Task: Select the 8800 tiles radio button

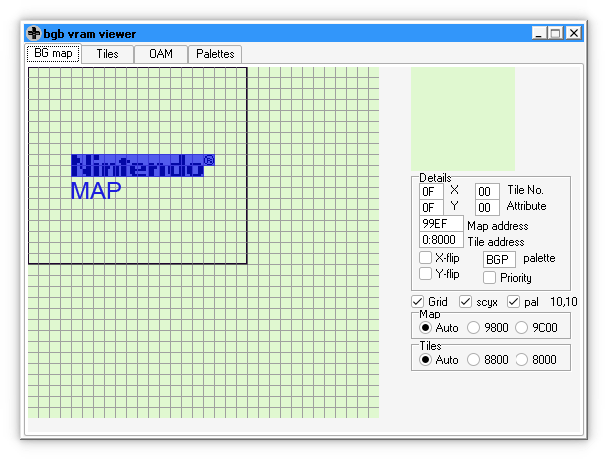Action: pos(473,360)
